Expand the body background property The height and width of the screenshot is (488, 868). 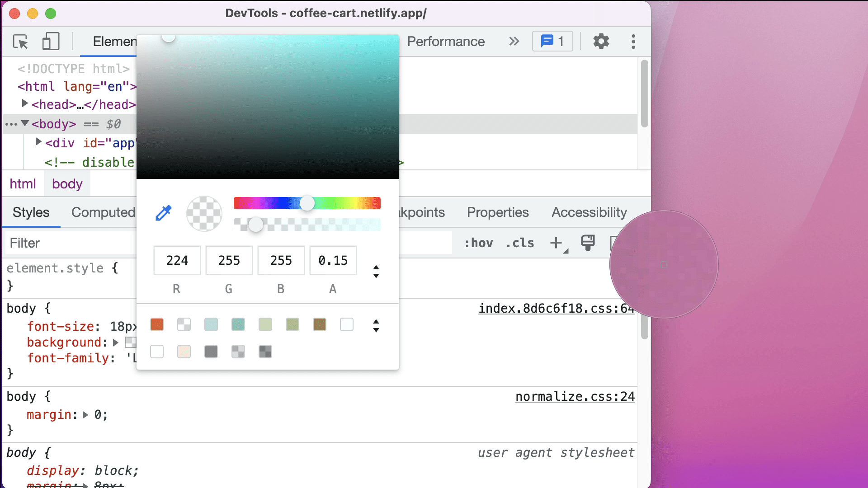click(116, 342)
